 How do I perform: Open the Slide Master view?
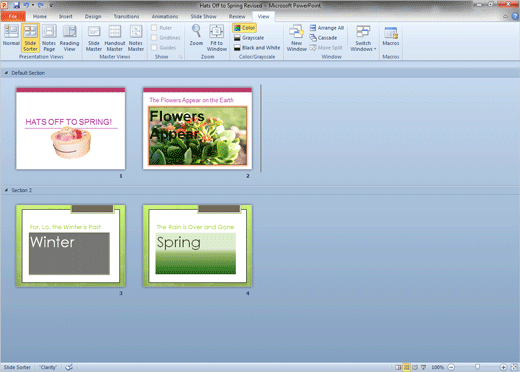pyautogui.click(x=94, y=38)
